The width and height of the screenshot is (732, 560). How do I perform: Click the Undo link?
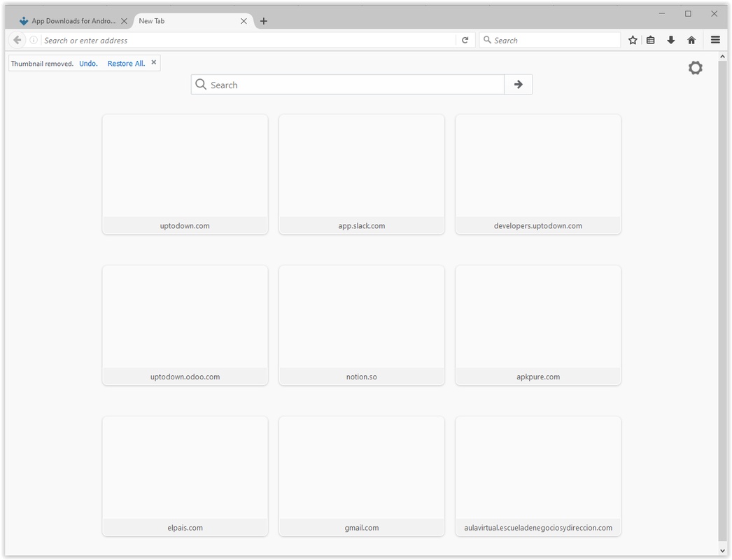coord(88,64)
